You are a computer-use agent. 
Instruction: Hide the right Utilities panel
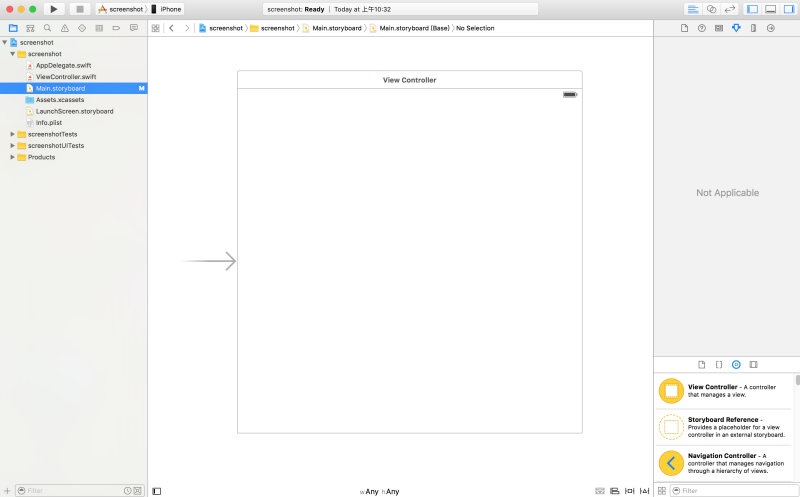(x=788, y=9)
